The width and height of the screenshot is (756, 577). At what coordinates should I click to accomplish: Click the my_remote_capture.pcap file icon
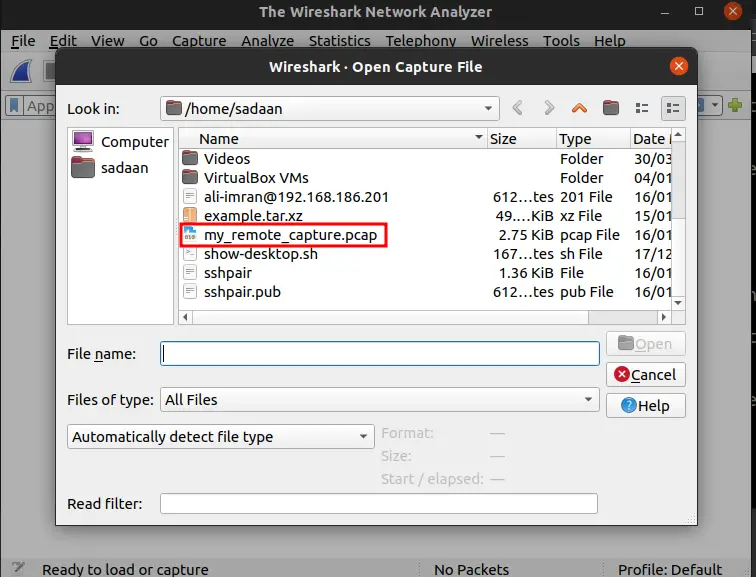pos(190,234)
